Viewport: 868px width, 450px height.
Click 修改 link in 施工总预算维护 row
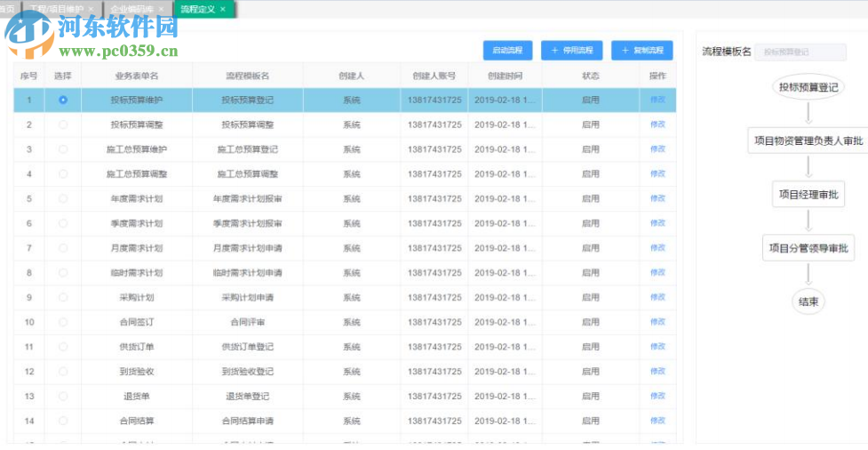pyautogui.click(x=657, y=149)
